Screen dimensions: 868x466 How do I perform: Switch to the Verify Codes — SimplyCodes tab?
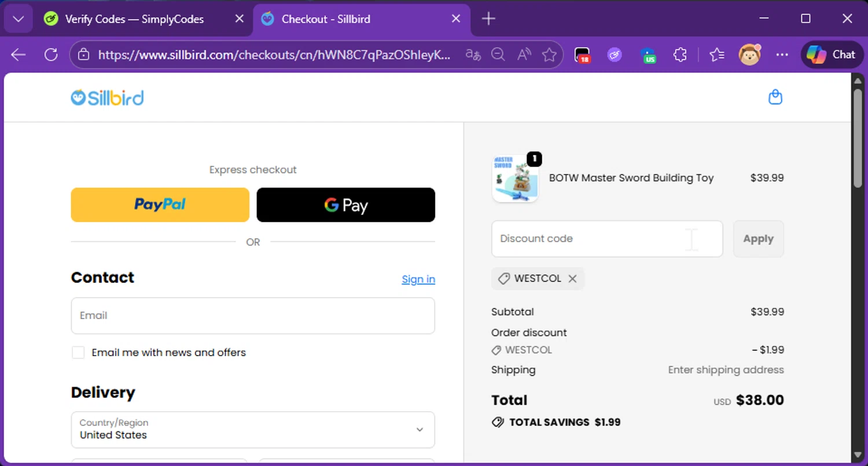(x=134, y=19)
